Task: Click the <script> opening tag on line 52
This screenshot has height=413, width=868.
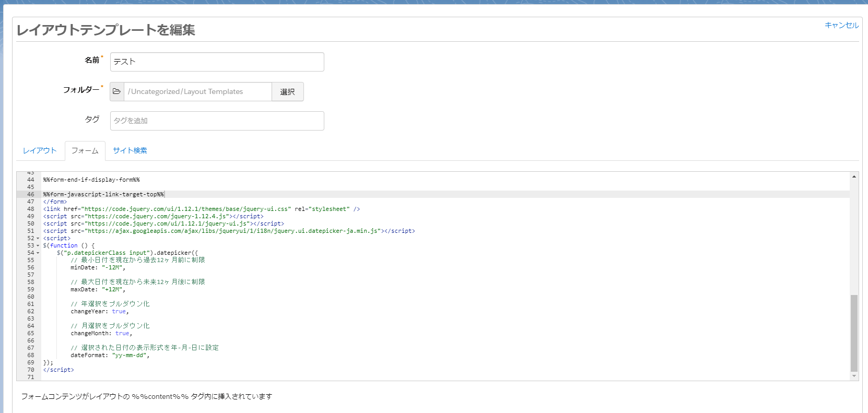Action: click(x=56, y=238)
